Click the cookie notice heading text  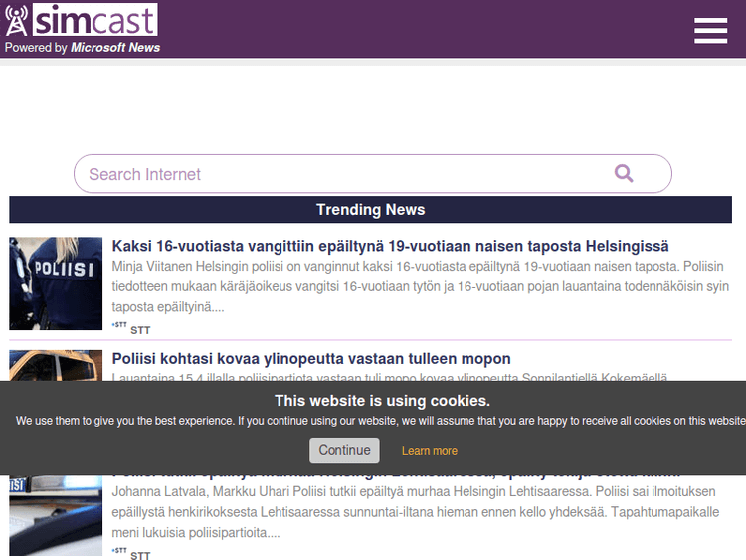[382, 401]
